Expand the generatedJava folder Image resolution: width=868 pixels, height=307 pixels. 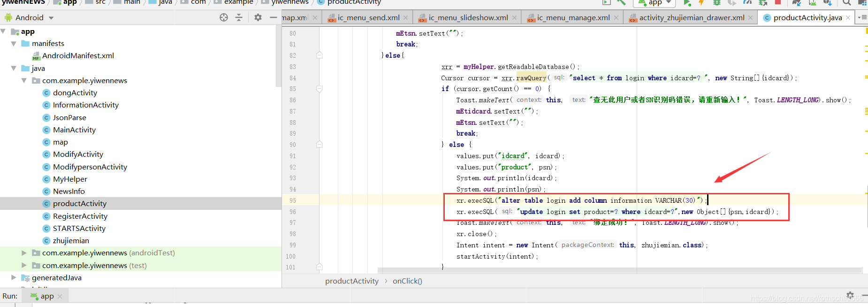click(14, 277)
